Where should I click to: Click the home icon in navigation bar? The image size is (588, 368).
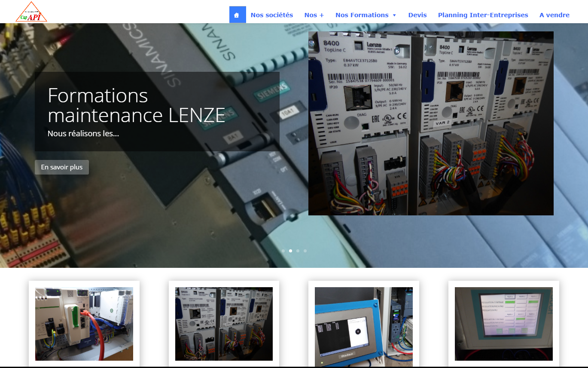pyautogui.click(x=238, y=15)
